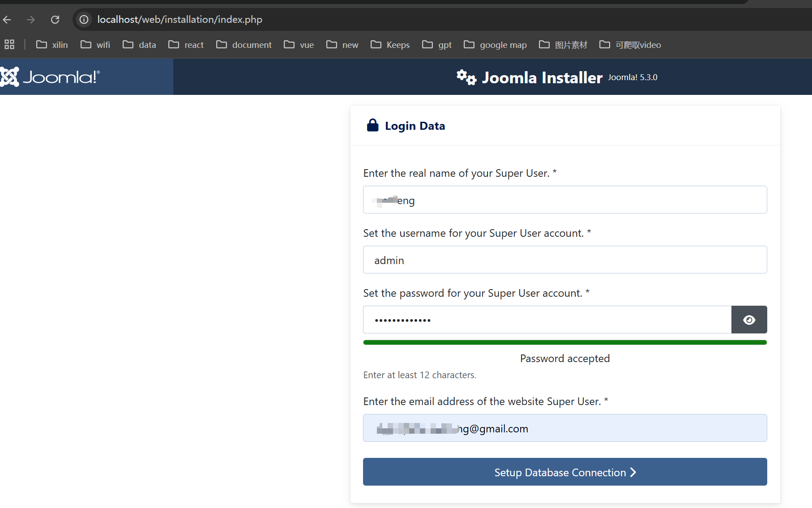Open the wifi bookmark folder
This screenshot has height=508, width=812.
(95, 45)
